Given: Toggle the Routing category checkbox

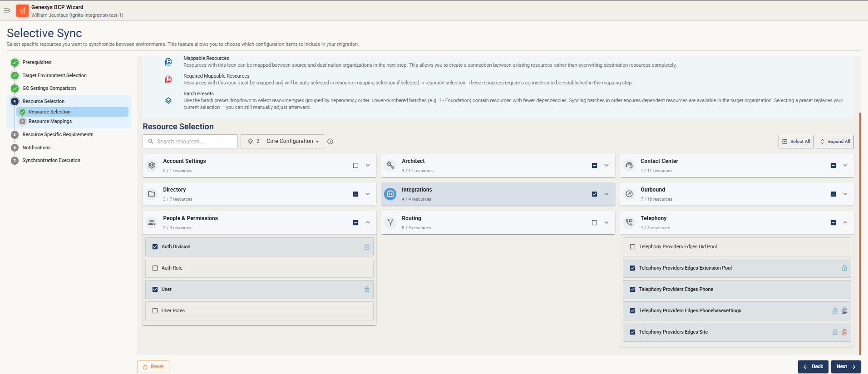Looking at the screenshot, I should pyautogui.click(x=594, y=223).
